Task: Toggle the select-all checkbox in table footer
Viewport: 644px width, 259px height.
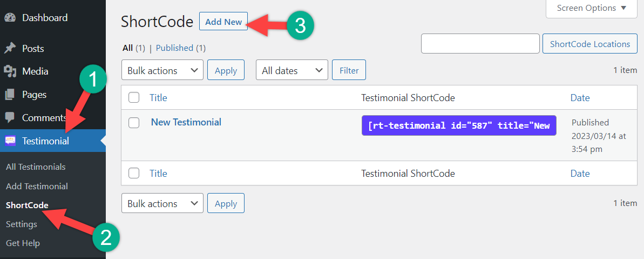Action: (x=134, y=174)
